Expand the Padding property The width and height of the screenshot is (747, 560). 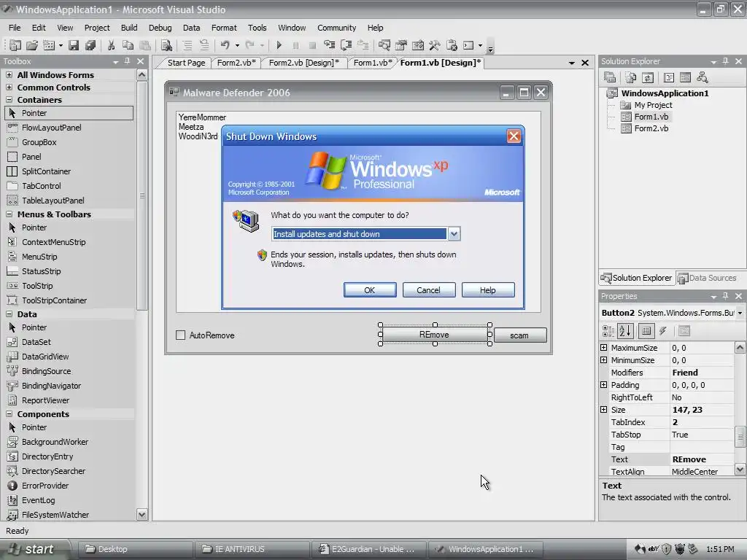tap(603, 385)
